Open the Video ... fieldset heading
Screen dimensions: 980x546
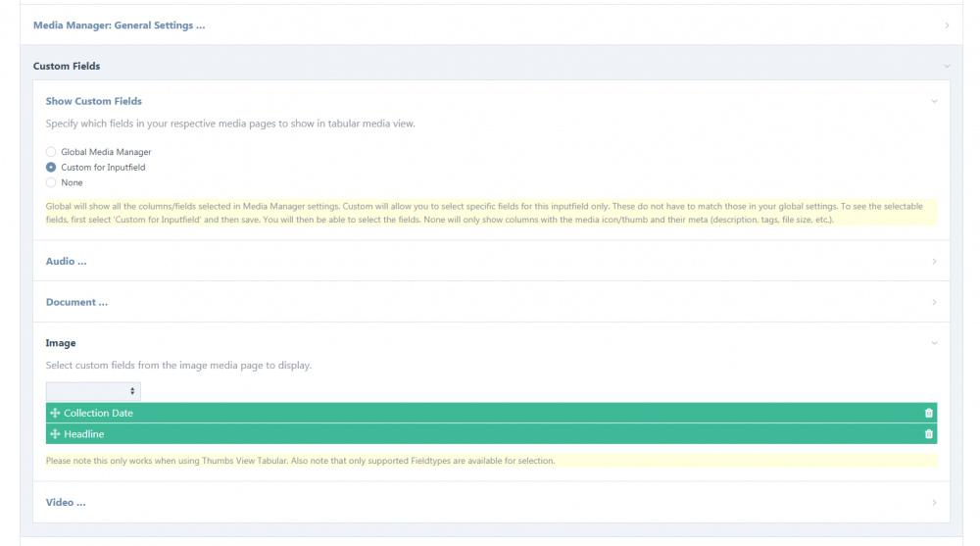(66, 502)
